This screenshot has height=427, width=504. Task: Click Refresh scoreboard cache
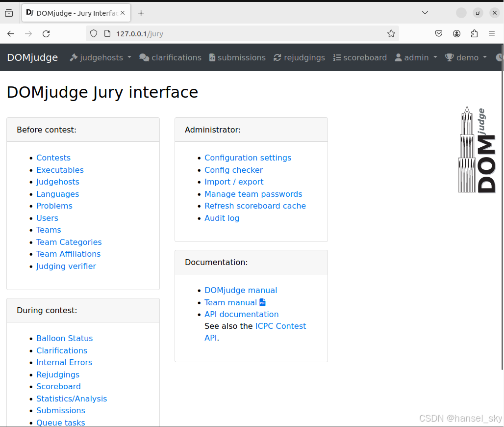tap(255, 206)
